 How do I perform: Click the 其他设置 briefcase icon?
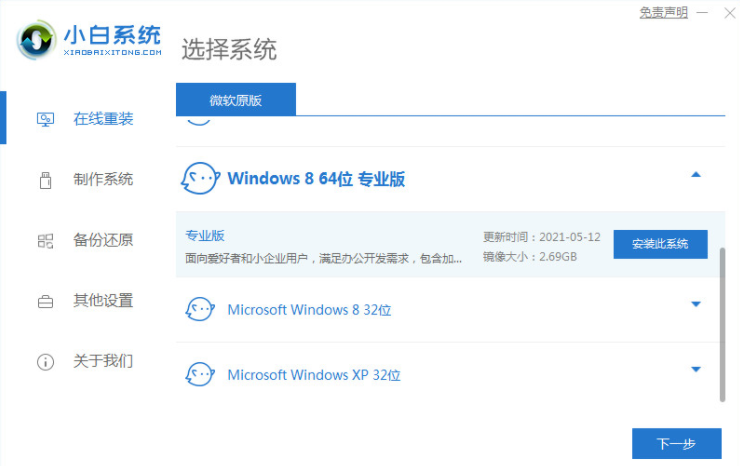(46, 301)
